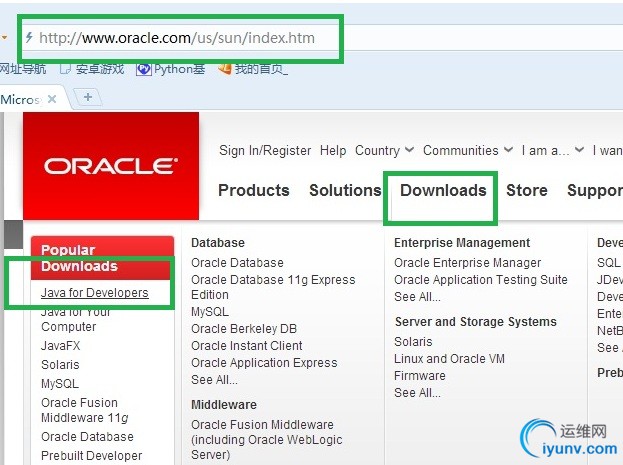This screenshot has width=623, height=465.
Task: Click the Oracle logo
Action: point(111,166)
